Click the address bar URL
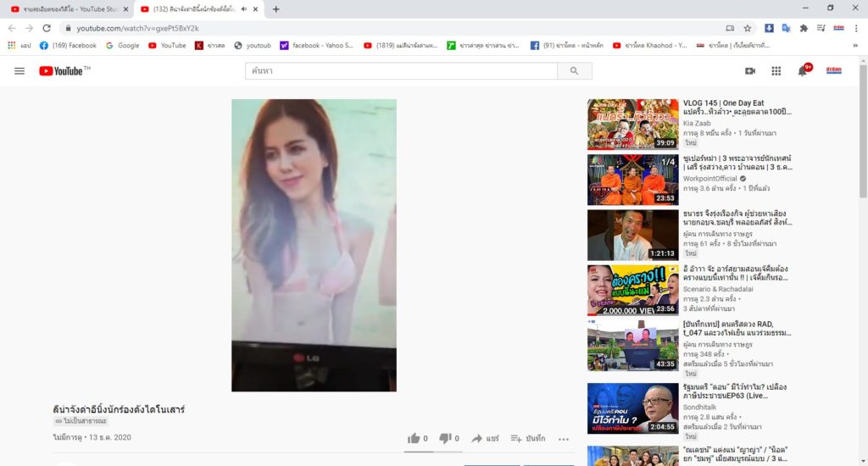Viewport: 868px width, 466px height. 137,28
